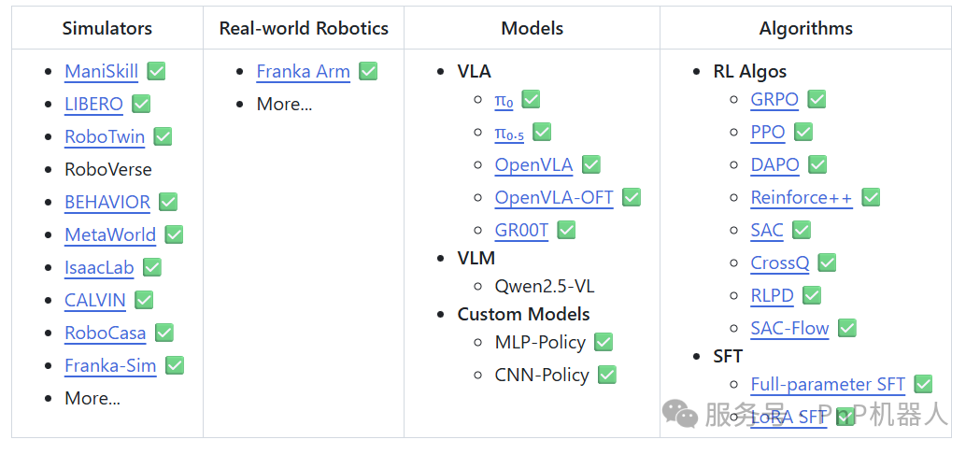Click the green check next to IsaacLab
This screenshot has height=454, width=980.
[152, 268]
